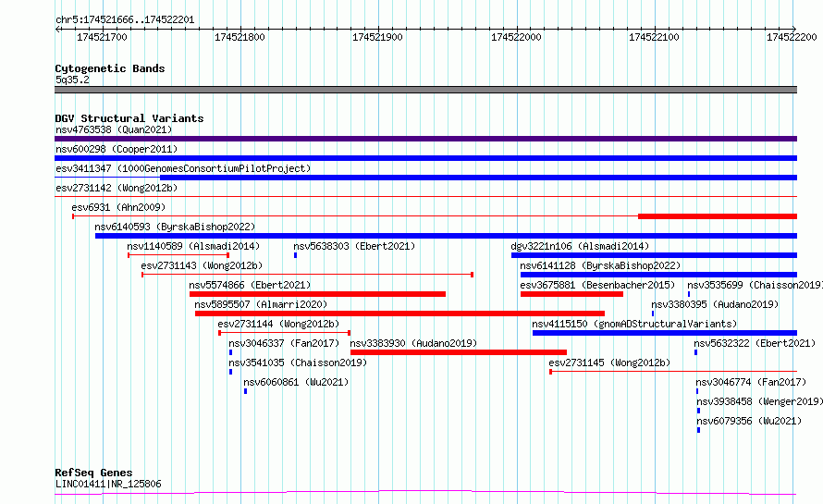Screen dimensions: 823x504
Task: Click the blue nsv3938458 marker
Action: pos(698,411)
